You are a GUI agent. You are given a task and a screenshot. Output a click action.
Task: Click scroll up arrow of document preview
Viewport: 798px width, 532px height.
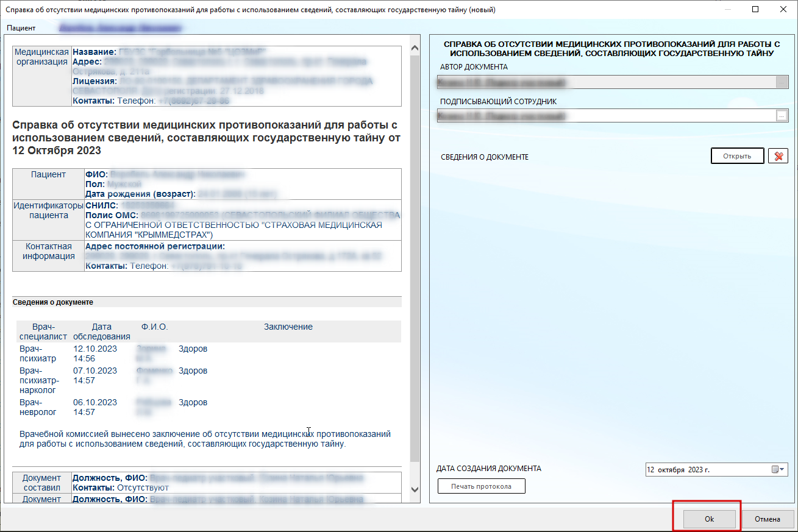(415, 48)
